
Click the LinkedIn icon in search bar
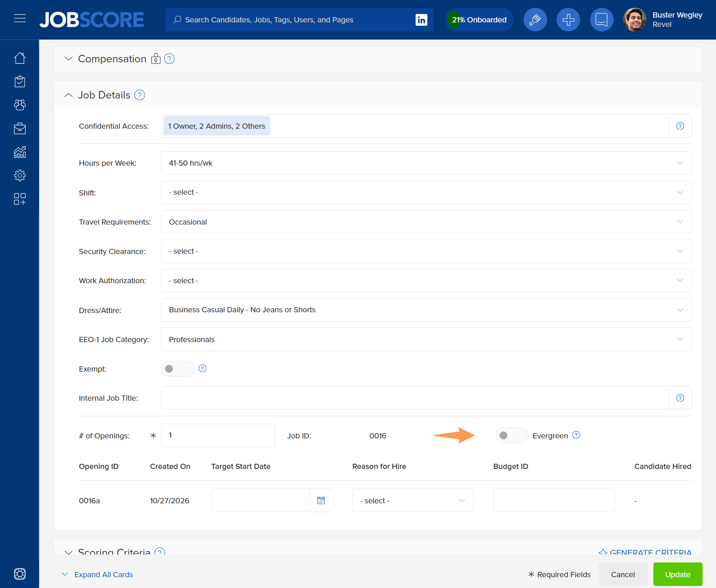coord(421,20)
